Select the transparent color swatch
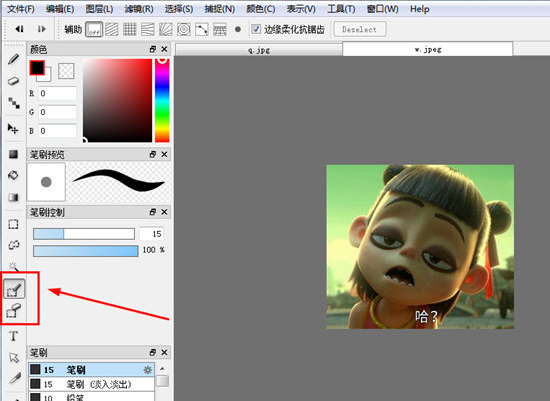 coord(66,71)
